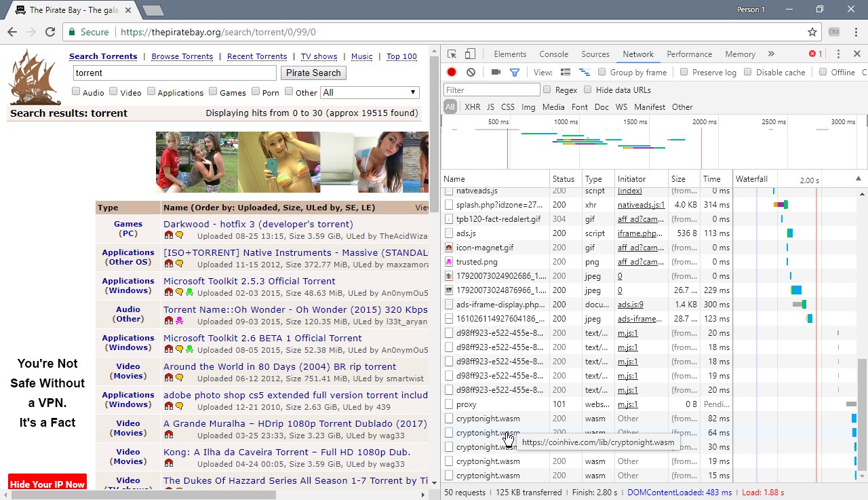Open Darkwood - hotfix 3 torrent link
Image resolution: width=868 pixels, height=500 pixels.
click(258, 224)
